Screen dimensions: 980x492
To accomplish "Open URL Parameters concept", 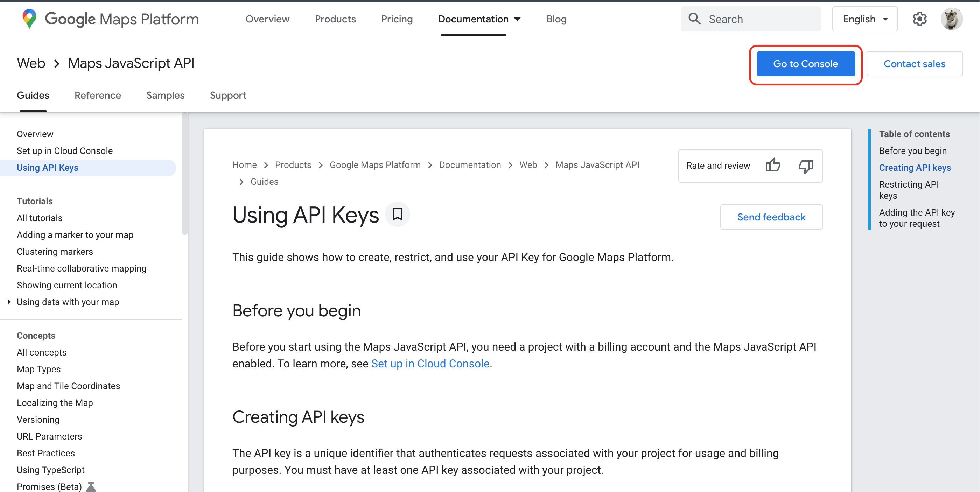I will coord(49,436).
